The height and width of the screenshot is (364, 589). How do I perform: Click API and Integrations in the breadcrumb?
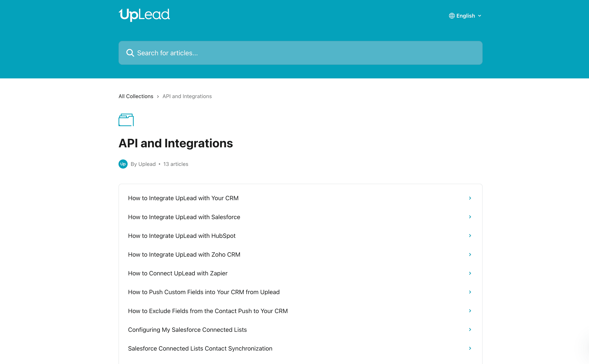click(x=187, y=96)
